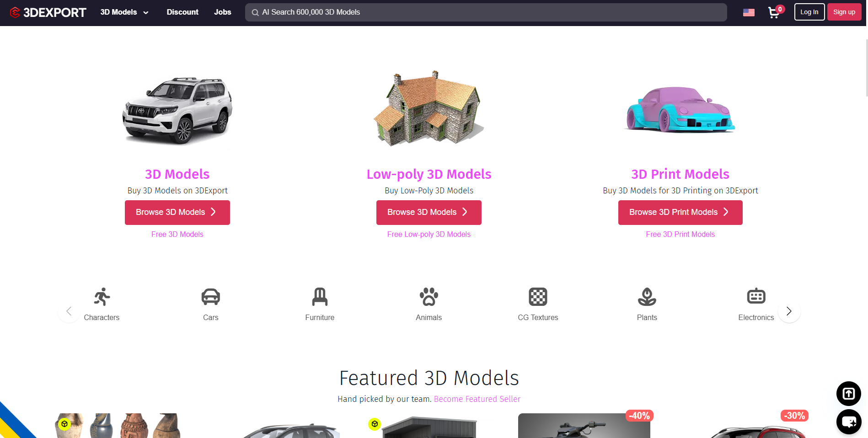Open the Discount menu item
Viewport: 868px width, 438px height.
tap(182, 12)
